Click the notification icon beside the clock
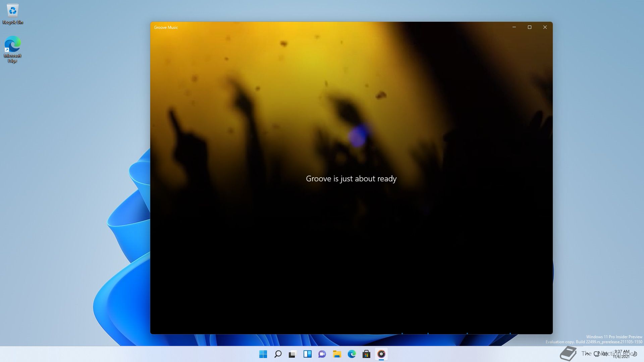This screenshot has height=362, width=644. coord(635,354)
